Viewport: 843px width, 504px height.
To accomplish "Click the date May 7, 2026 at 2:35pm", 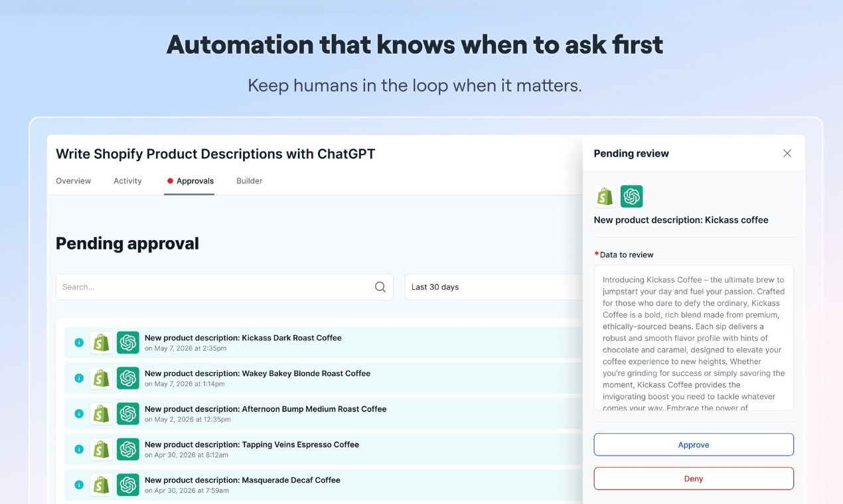I will point(186,349).
